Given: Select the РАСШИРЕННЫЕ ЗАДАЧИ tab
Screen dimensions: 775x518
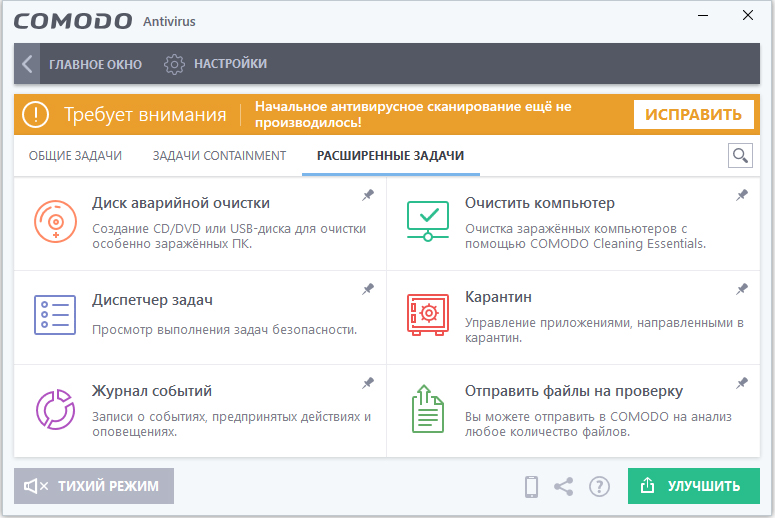Looking at the screenshot, I should (390, 156).
